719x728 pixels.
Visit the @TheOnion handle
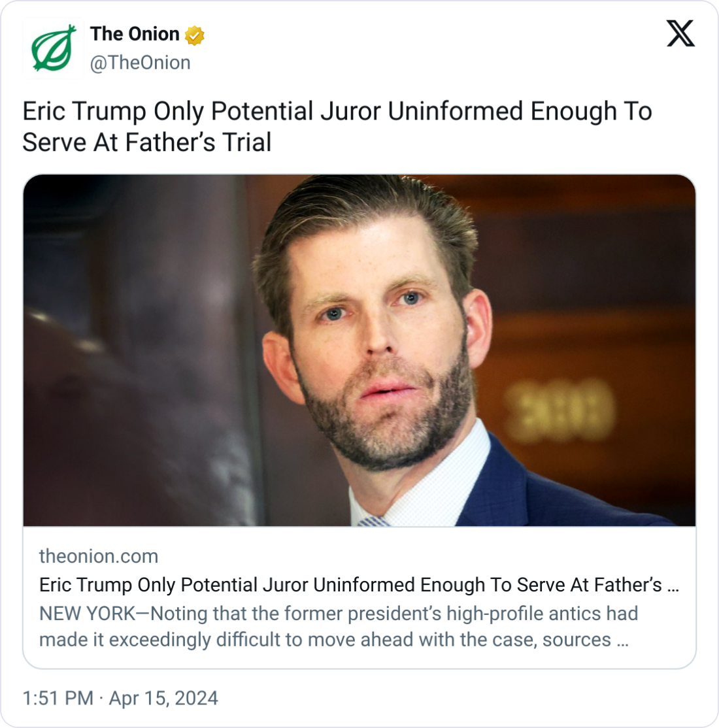click(x=140, y=63)
